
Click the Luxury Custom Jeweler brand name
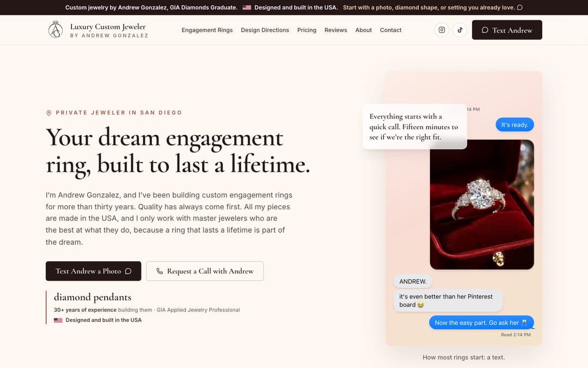[x=108, y=27]
